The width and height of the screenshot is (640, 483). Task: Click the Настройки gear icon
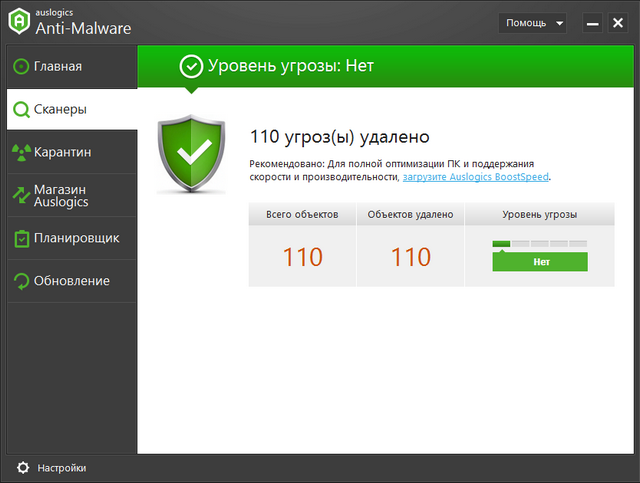(x=22, y=467)
